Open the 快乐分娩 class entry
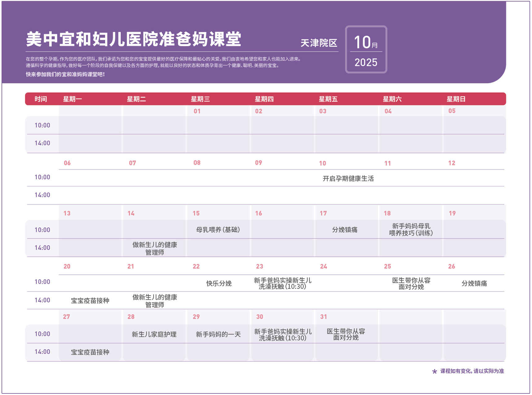This screenshot has height=395, width=532. (219, 283)
